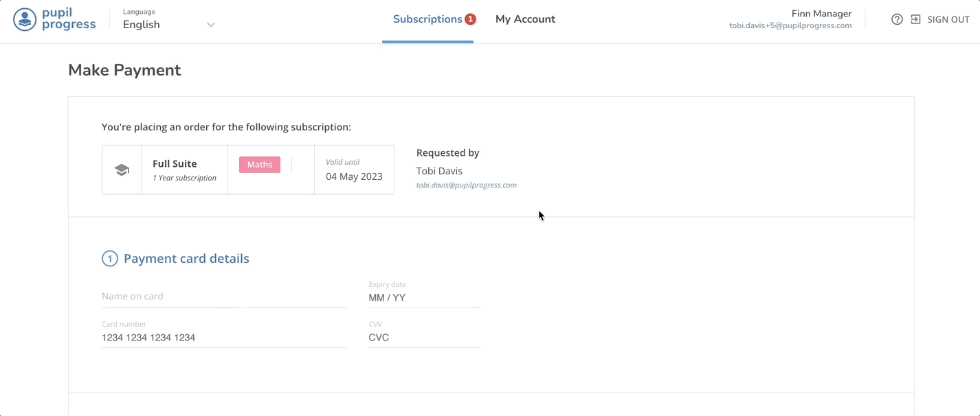This screenshot has height=416, width=980.
Task: Expand the Language dropdown chevron
Action: [211, 25]
